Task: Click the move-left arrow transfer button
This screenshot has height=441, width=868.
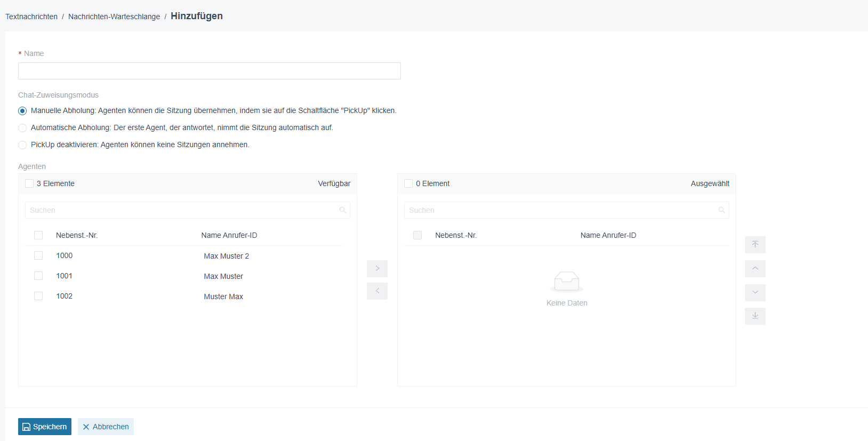Action: (377, 291)
